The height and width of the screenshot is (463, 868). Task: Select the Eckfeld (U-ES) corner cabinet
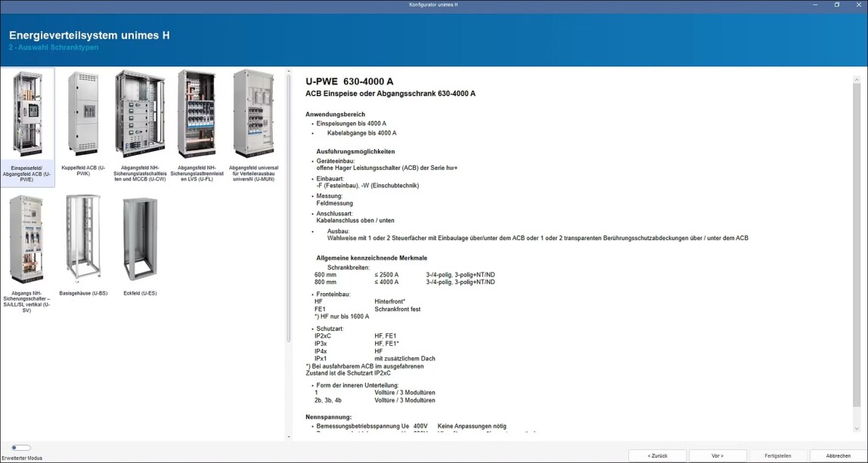pyautogui.click(x=139, y=239)
